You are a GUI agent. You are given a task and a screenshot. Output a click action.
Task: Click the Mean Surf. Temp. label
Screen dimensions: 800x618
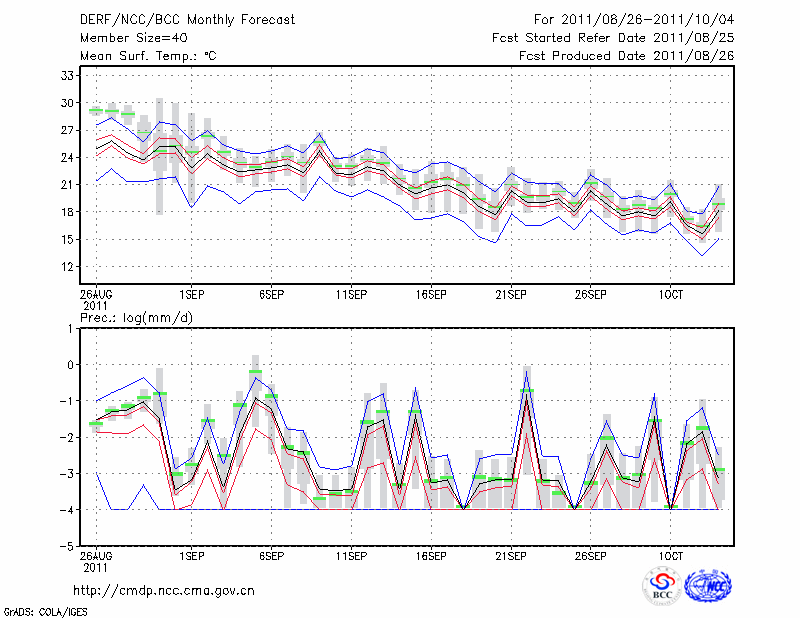pyautogui.click(x=148, y=56)
